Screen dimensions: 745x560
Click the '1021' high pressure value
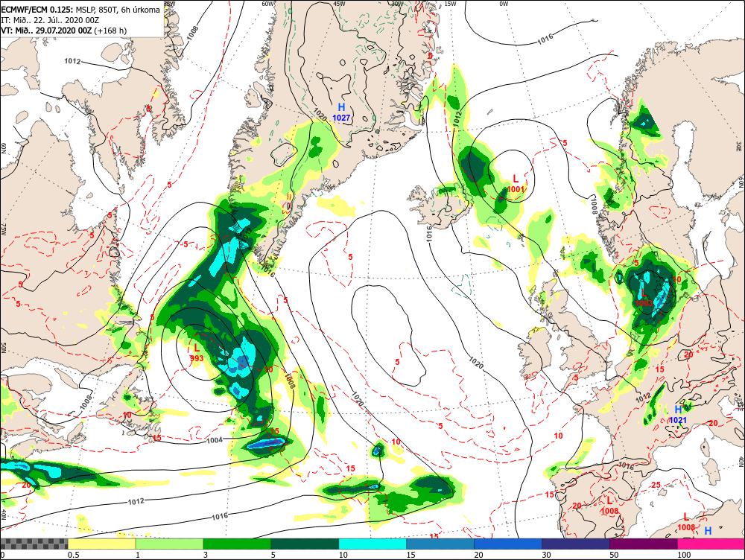click(678, 420)
